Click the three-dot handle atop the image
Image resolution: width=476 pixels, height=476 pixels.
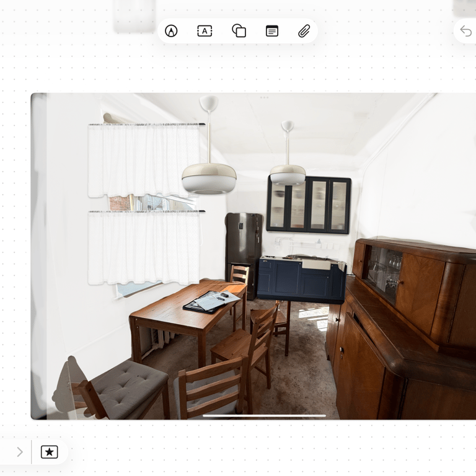(x=264, y=97)
